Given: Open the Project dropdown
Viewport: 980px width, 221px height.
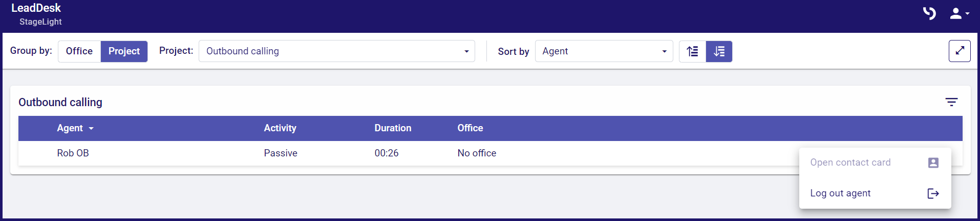Looking at the screenshot, I should [x=336, y=51].
